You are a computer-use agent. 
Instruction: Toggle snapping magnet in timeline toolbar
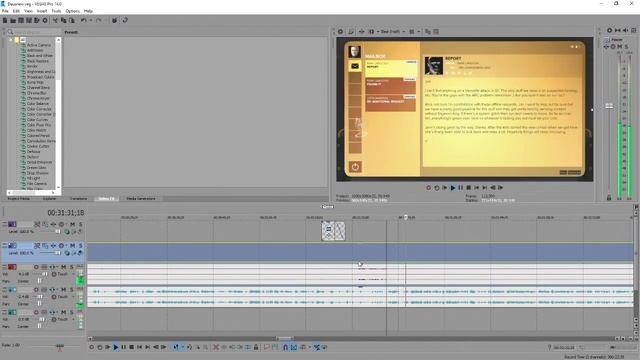(x=285, y=347)
